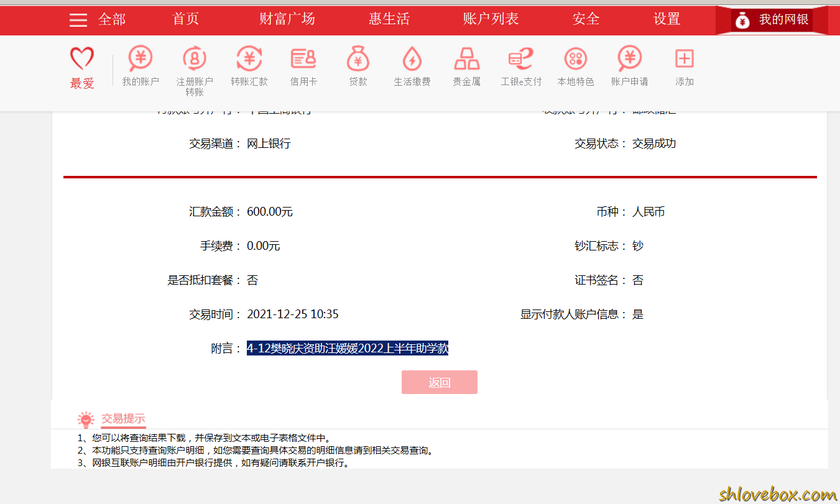Click the 交易提示 heading
840x504 pixels.
(123, 419)
